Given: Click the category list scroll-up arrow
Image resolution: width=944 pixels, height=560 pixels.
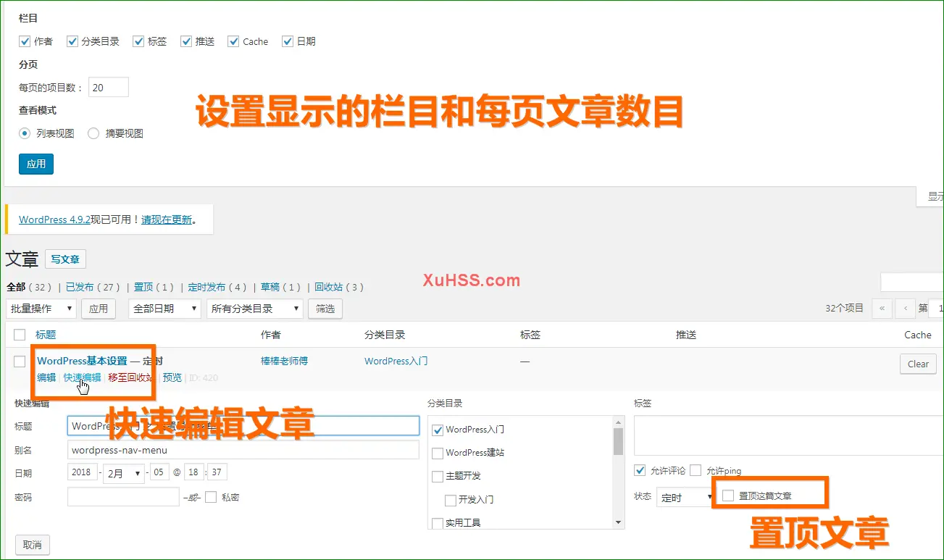Looking at the screenshot, I should tap(618, 422).
